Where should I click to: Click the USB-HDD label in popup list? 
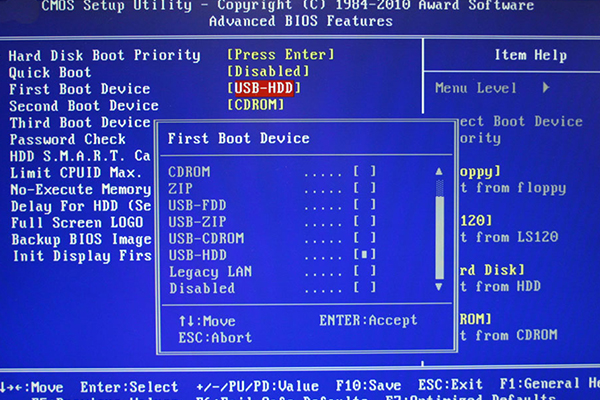point(197,255)
